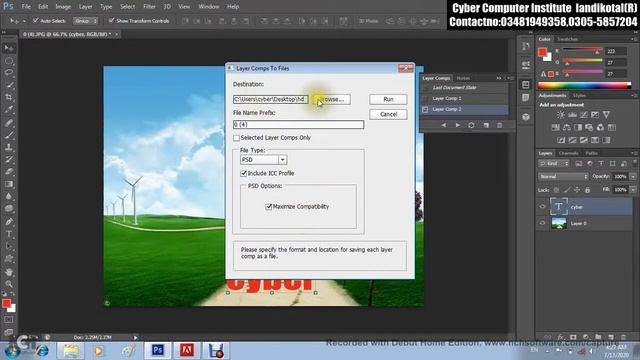640x360 pixels.
Task: Select the Clone Stamp tool
Action: pos(9,147)
